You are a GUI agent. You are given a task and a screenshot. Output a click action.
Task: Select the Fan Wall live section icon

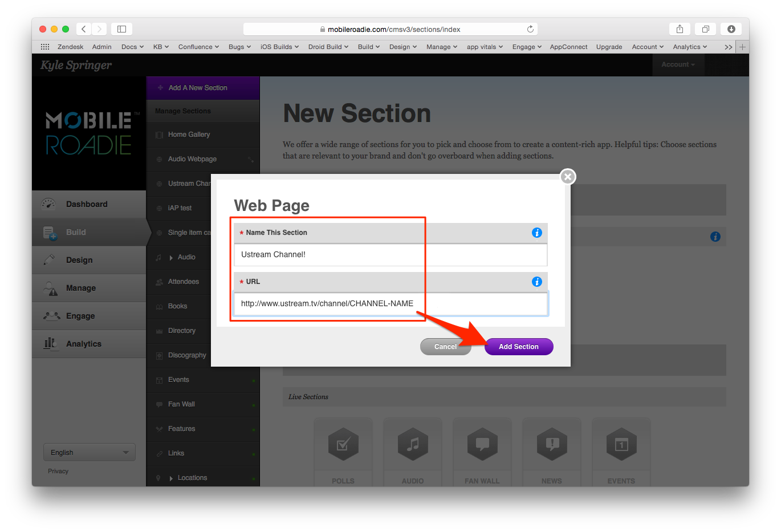[482, 445]
